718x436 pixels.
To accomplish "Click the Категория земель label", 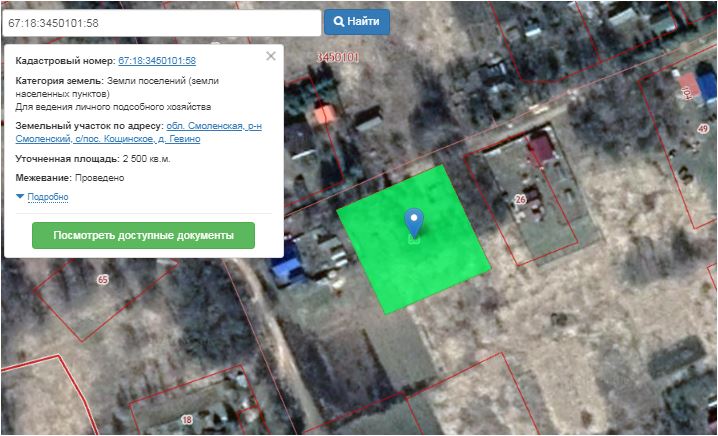I will (x=60, y=81).
